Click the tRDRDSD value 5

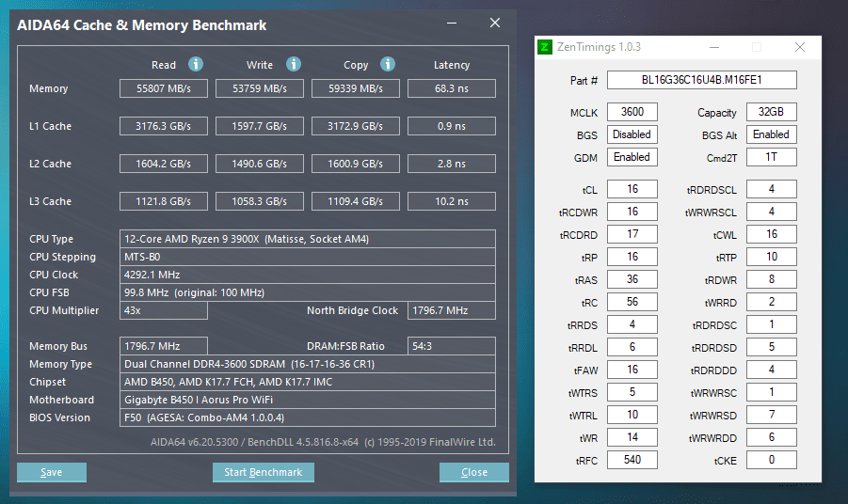771,347
